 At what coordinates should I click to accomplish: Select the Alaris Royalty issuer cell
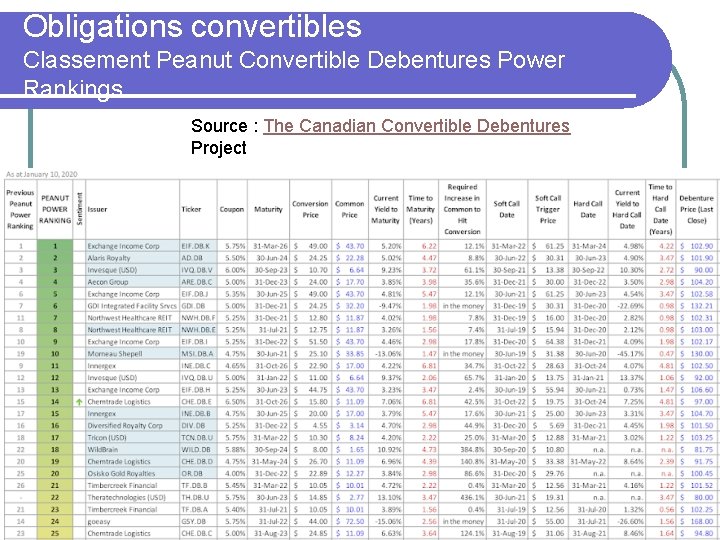pos(132,258)
